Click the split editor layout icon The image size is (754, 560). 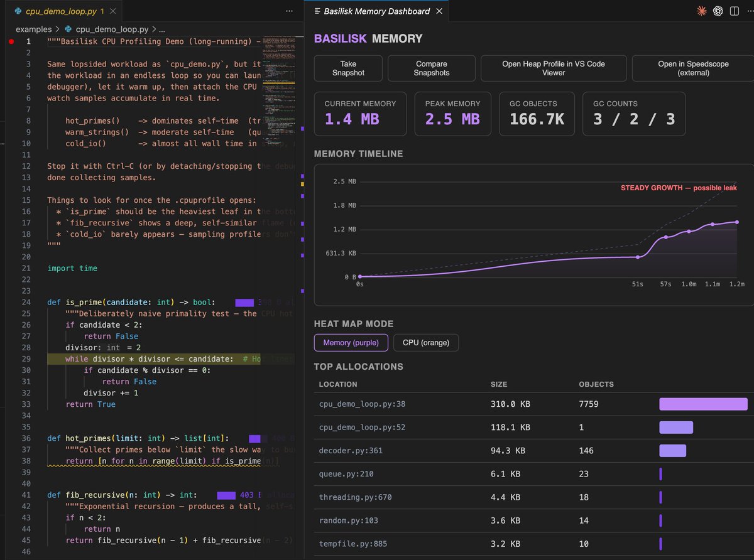click(x=733, y=11)
